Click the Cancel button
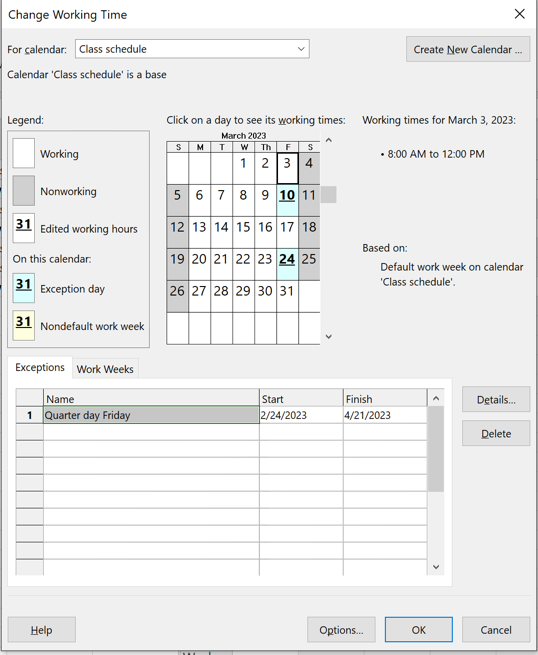 tap(496, 630)
